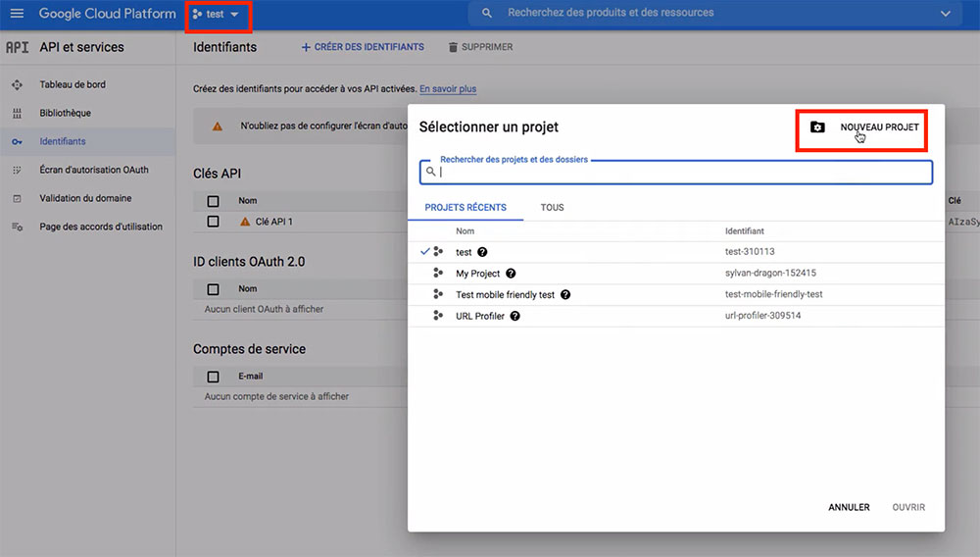Click project icon beside Test mobile friendly test
Screen dimensions: 980x557
438,294
